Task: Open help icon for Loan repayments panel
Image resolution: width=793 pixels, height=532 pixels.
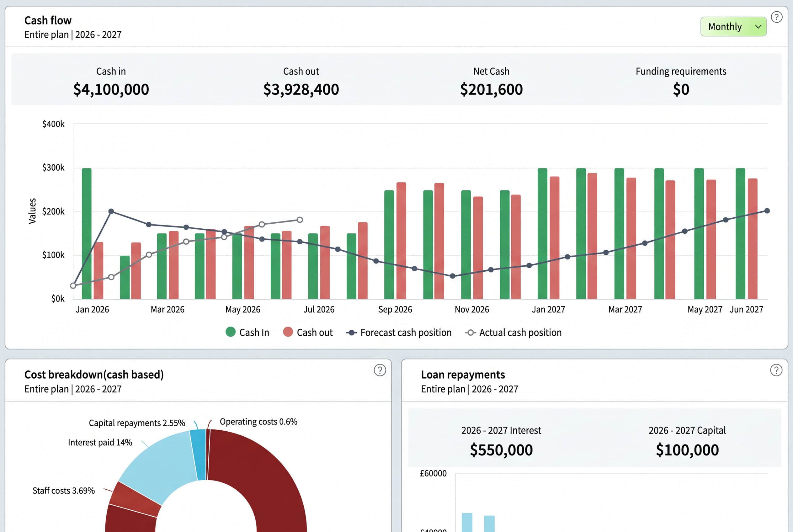Action: pos(776,370)
